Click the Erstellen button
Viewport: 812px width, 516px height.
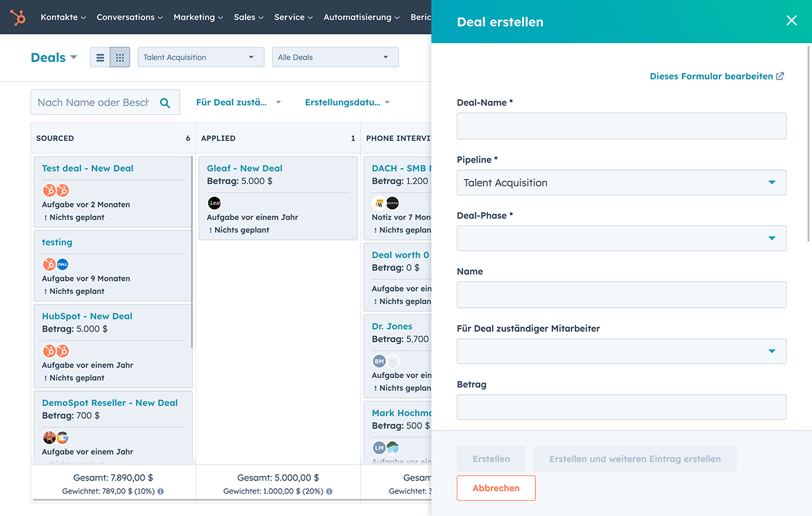tap(491, 459)
